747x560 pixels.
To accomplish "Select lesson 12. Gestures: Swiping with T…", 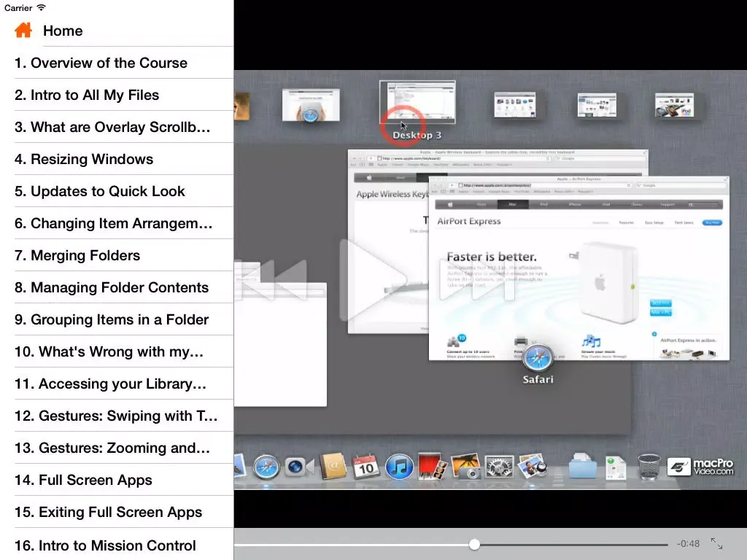I will (116, 416).
